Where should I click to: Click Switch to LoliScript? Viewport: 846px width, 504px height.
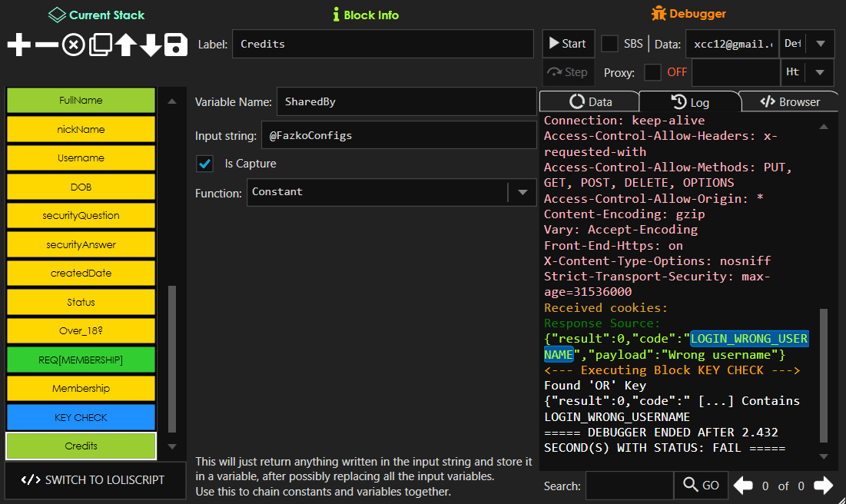(95, 479)
